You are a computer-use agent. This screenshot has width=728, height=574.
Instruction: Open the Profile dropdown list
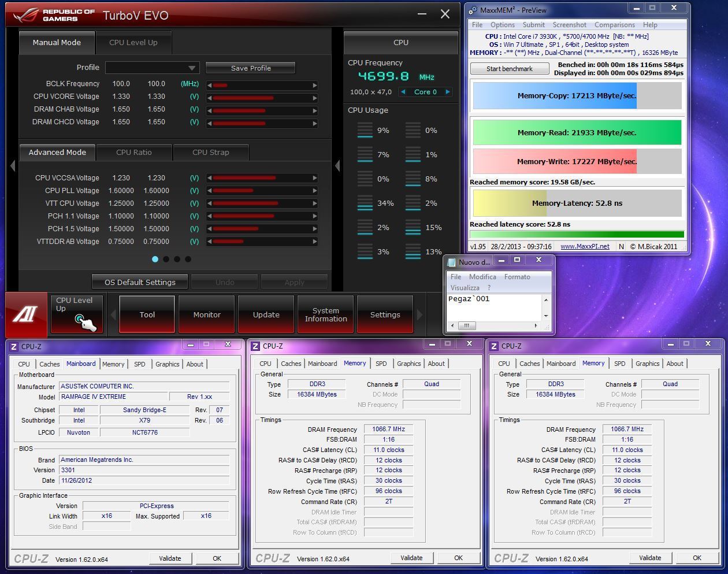pyautogui.click(x=153, y=68)
